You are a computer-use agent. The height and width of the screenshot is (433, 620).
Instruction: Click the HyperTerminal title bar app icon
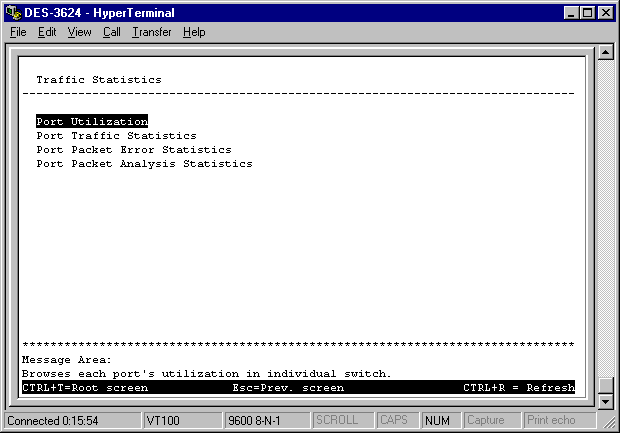tap(12, 11)
